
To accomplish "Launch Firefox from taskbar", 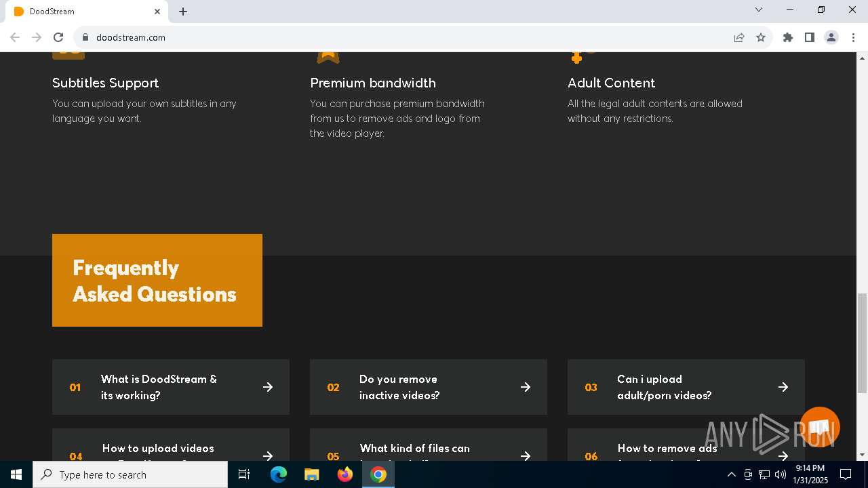I will click(x=345, y=474).
